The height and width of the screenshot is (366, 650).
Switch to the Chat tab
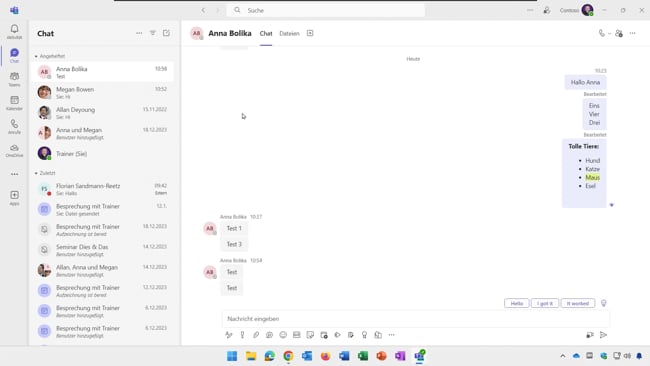point(266,34)
